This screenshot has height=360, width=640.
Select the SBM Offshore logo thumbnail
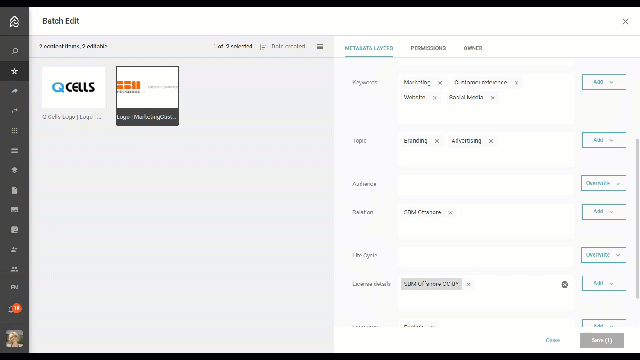point(147,87)
